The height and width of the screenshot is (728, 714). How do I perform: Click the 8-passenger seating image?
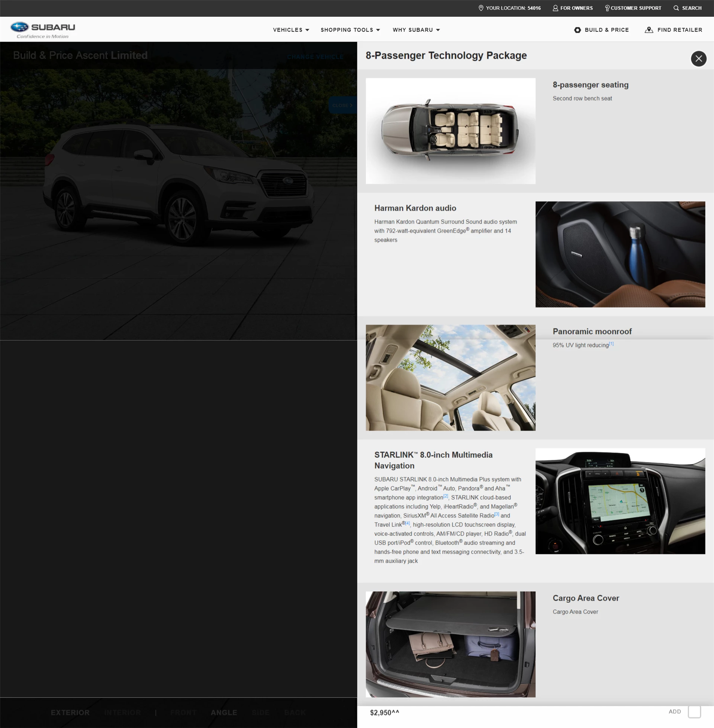tap(450, 131)
